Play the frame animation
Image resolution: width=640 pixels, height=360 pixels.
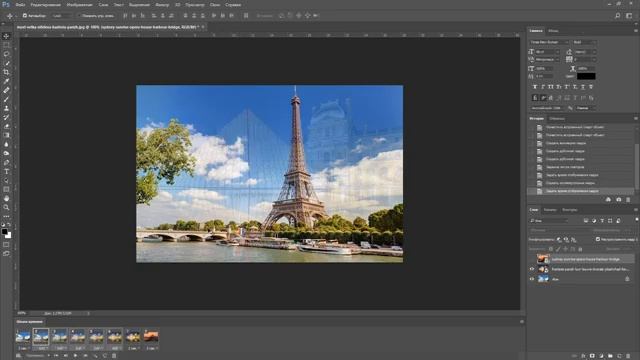pos(76,356)
